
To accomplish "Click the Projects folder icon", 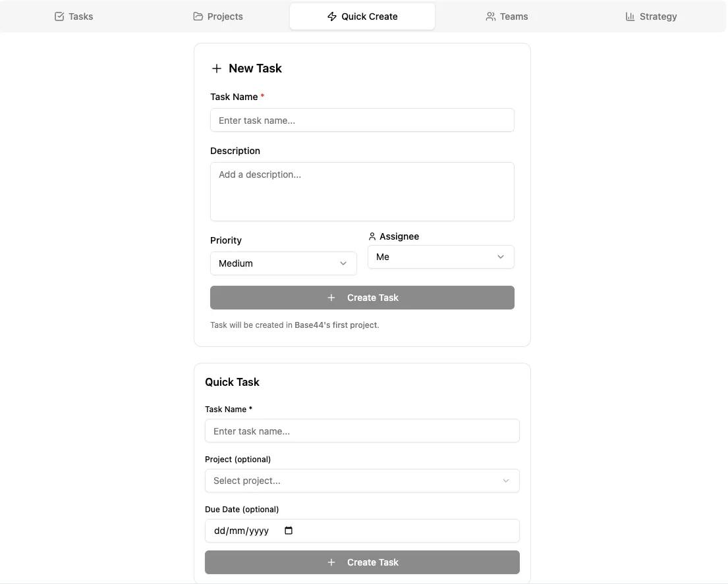I will (198, 16).
